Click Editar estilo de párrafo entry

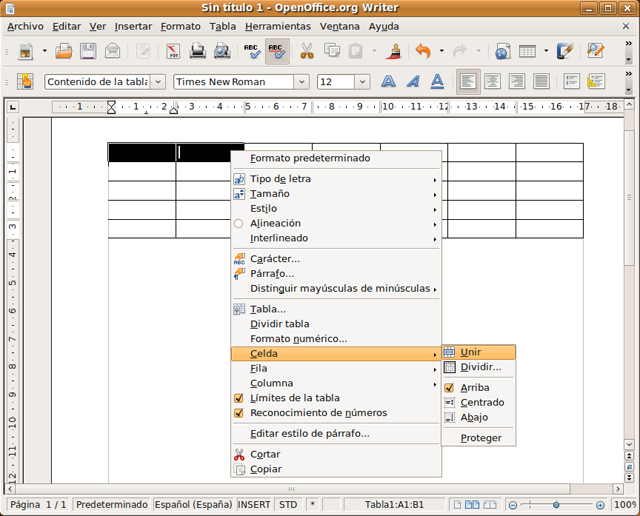coord(309,434)
